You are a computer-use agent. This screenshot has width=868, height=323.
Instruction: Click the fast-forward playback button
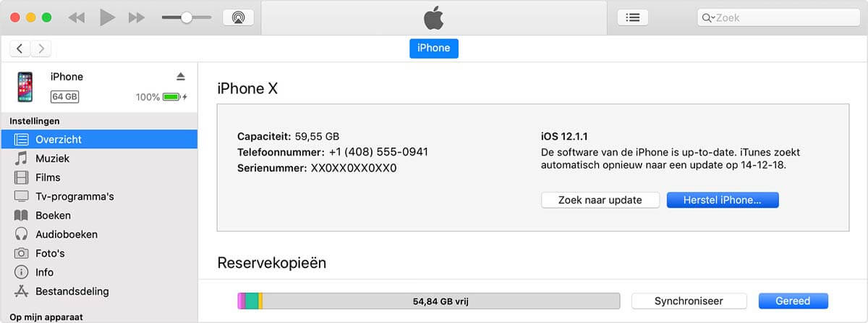click(x=137, y=17)
